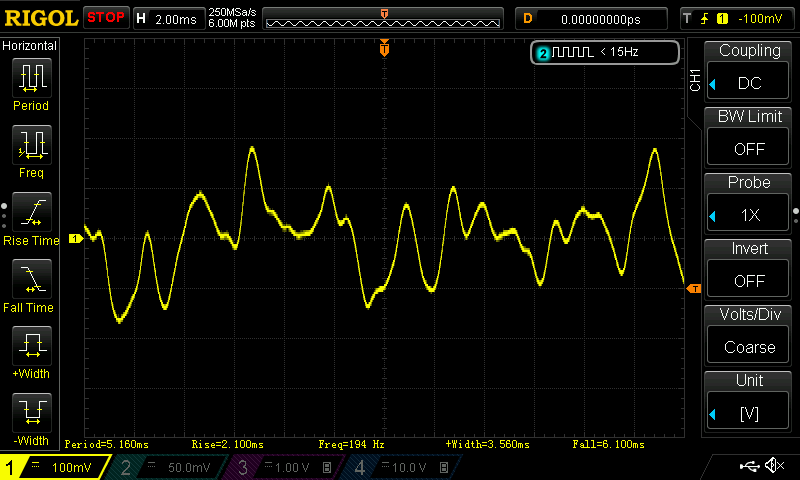Viewport: 800px width, 480px height.
Task: Choose the Rise Time measurement icon
Action: [x=31, y=213]
